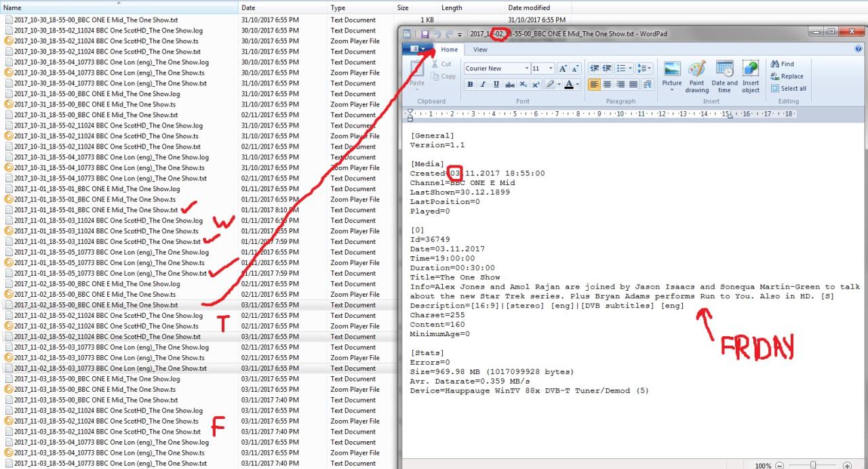Open WordPad Help icon
The height and width of the screenshot is (469, 868).
(x=859, y=49)
